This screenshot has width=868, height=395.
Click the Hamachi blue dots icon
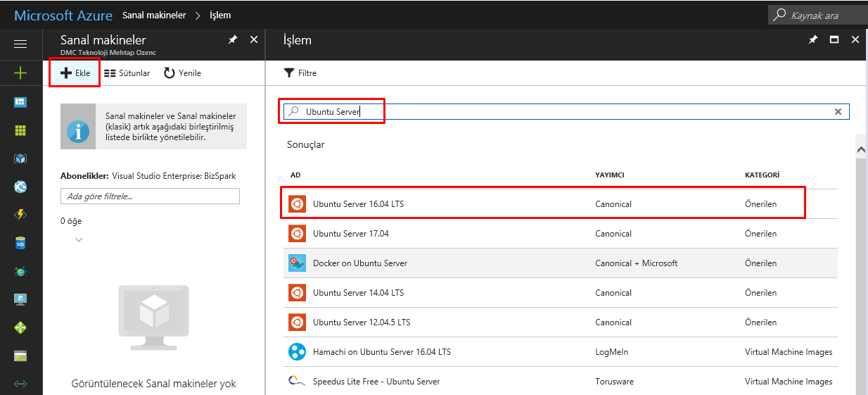(297, 352)
